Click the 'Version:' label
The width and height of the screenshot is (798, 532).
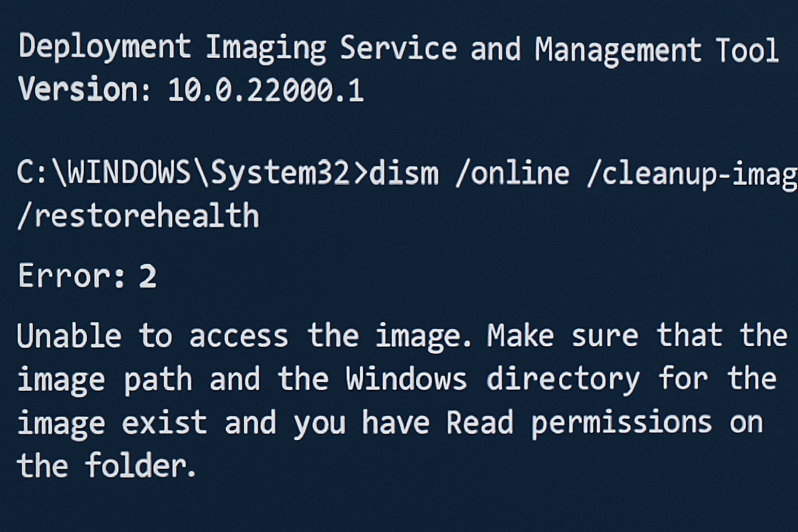pyautogui.click(x=85, y=89)
